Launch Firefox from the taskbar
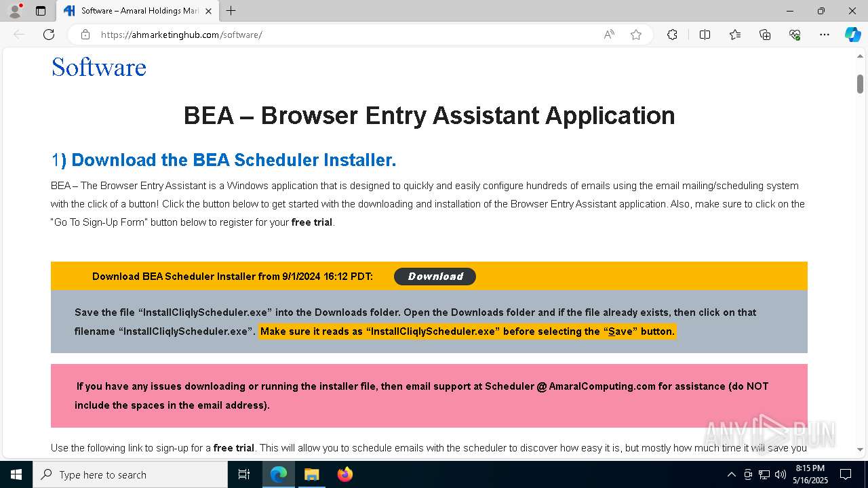 (x=344, y=474)
